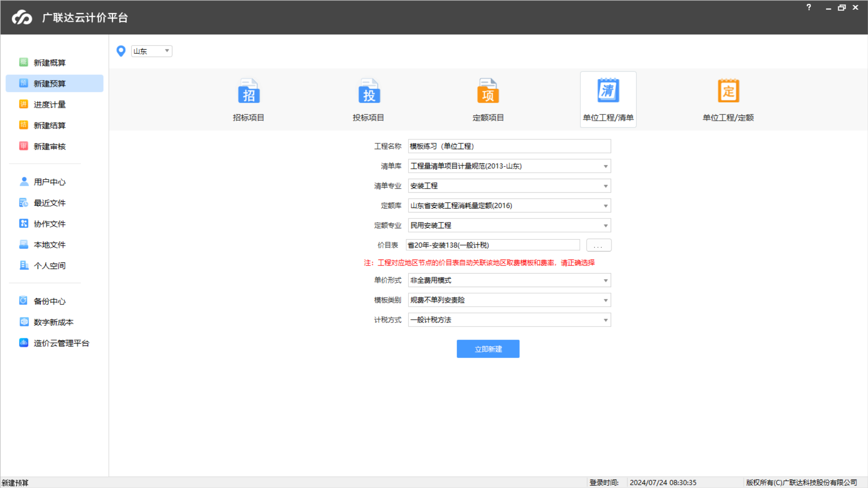This screenshot has height=488, width=868.
Task: Click the 登录时间 value in status bar
Action: click(x=663, y=483)
